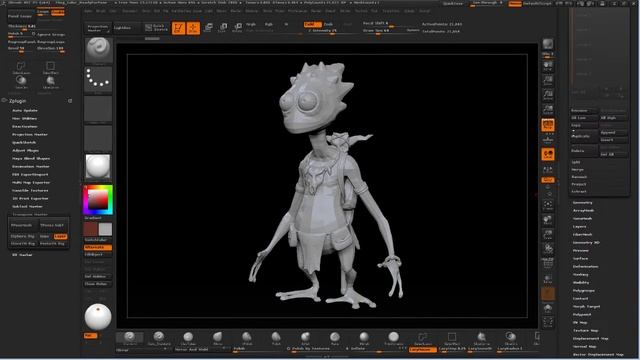Screen dimensions: 640x360
Task: Open the Document menu
Action: [129, 11]
